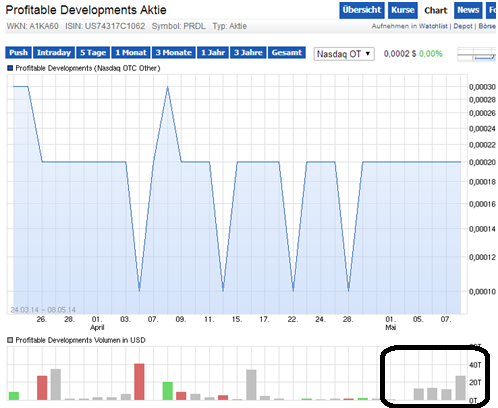This screenshot has height=408, width=498.
Task: Click the Profitable Developments Aktie heading
Action: [86, 10]
